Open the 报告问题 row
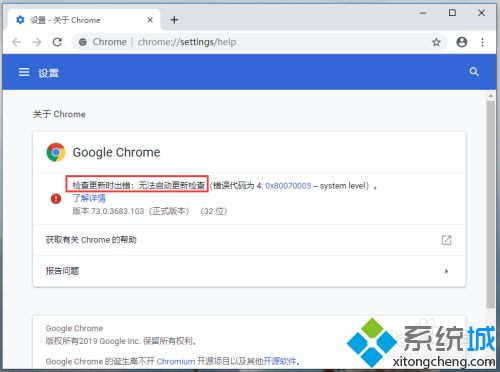This screenshot has height=372, width=500. (x=249, y=271)
